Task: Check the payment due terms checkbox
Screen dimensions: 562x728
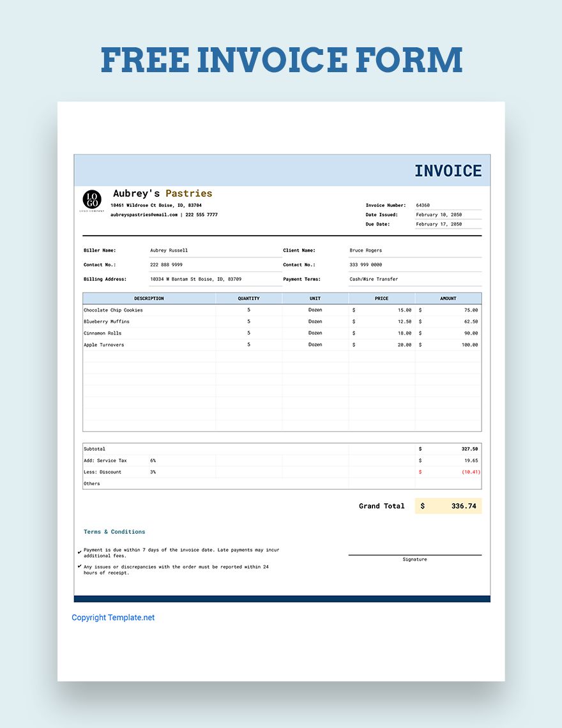Action: coord(79,552)
